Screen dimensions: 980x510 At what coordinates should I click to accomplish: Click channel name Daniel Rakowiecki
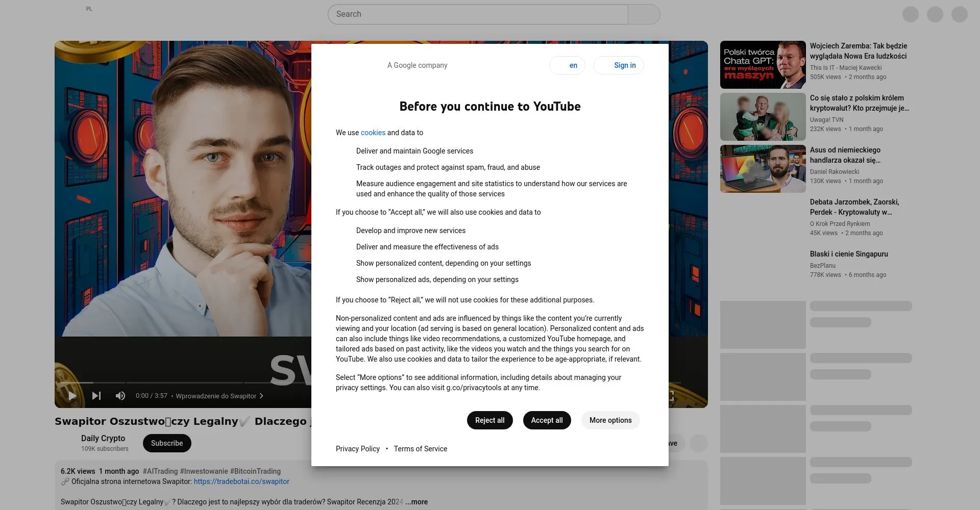(835, 172)
